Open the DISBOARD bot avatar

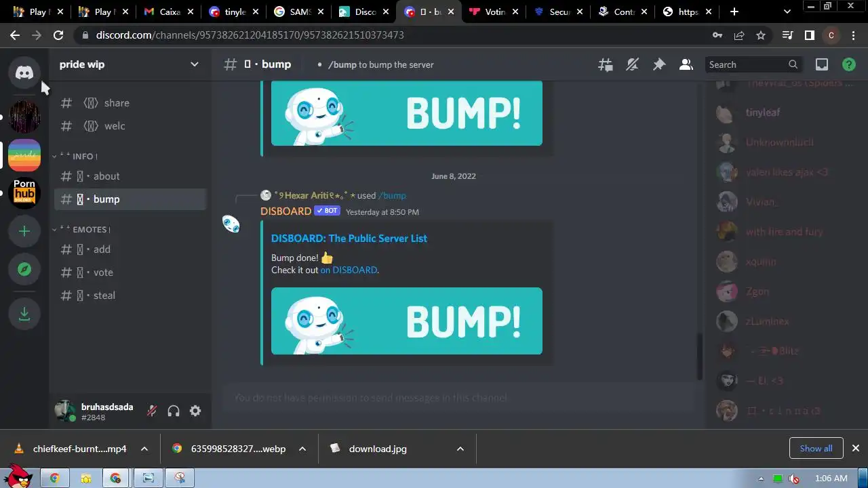(231, 224)
